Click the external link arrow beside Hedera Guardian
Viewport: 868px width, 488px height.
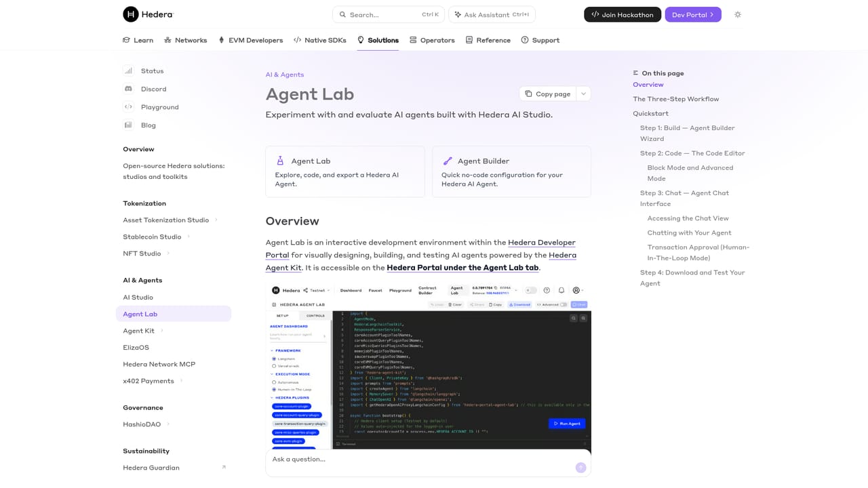coord(224,467)
